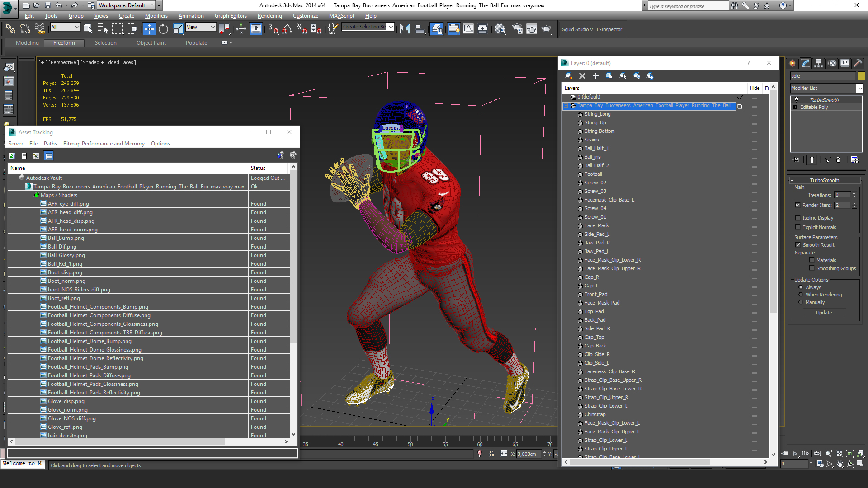The width and height of the screenshot is (868, 488).
Task: Click the Refresh icon in Asset Tracking
Action: (x=12, y=156)
